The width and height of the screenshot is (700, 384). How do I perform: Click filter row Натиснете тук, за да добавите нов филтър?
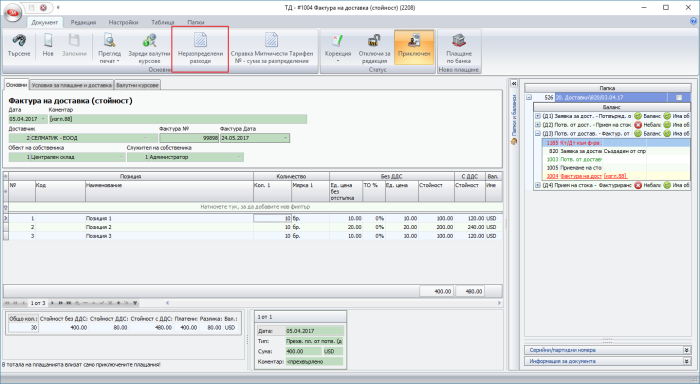[255, 207]
